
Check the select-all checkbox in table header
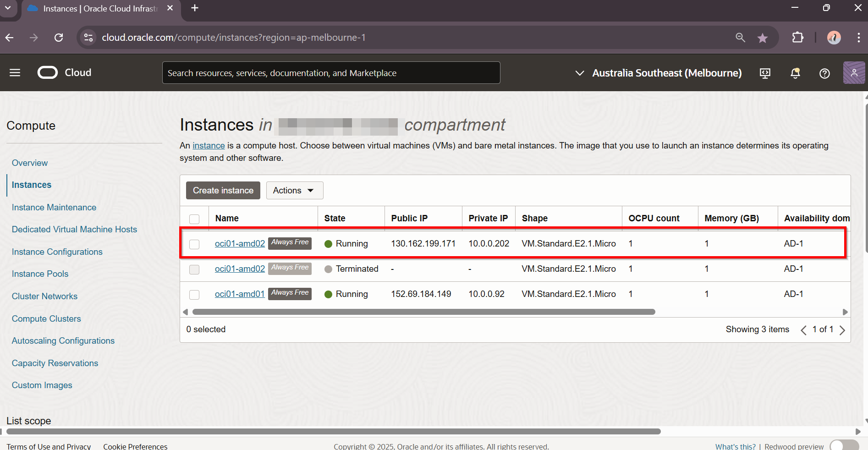(194, 219)
